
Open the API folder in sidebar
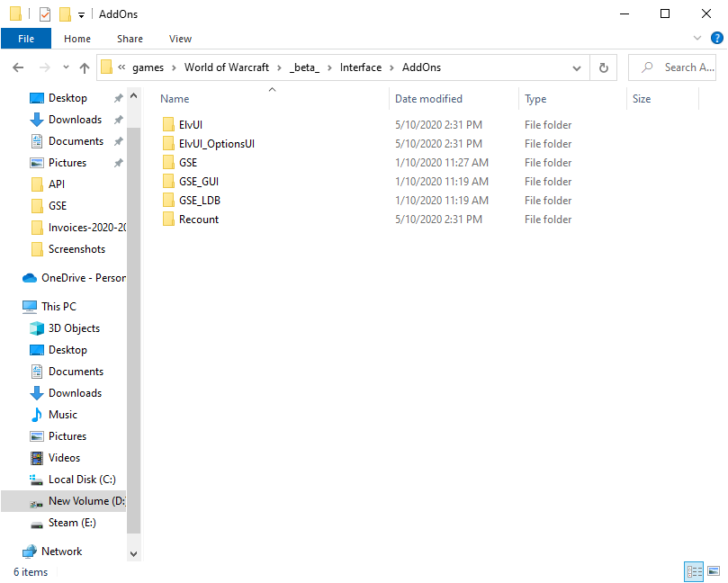pyautogui.click(x=56, y=184)
